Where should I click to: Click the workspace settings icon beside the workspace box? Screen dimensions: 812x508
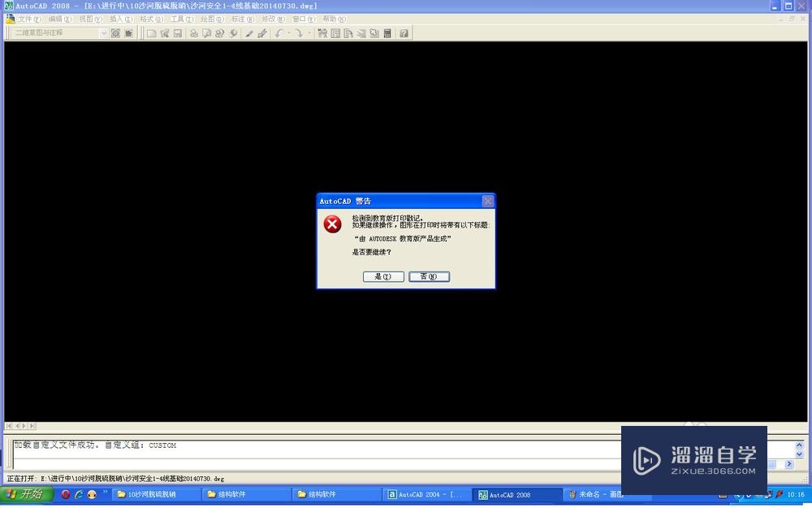point(115,33)
